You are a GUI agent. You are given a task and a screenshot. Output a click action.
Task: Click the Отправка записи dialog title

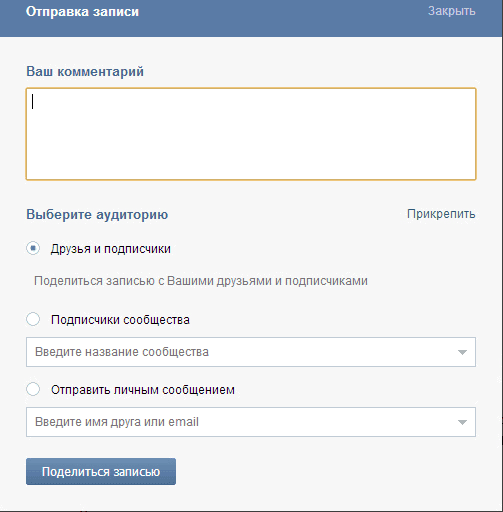(82, 12)
